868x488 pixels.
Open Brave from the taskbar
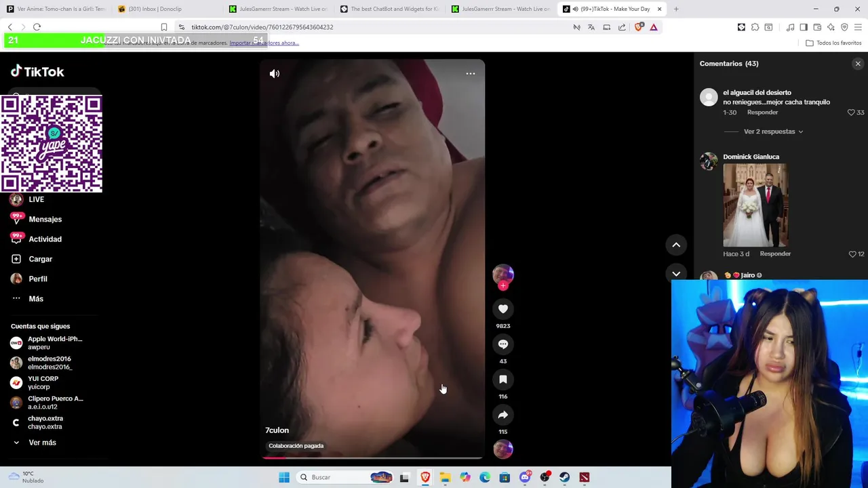tap(425, 477)
